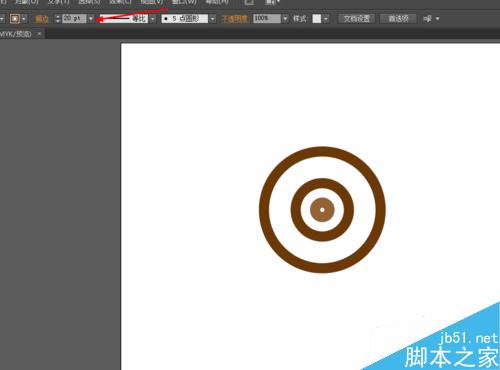
Task: Open the 选择(S) menu
Action: click(89, 2)
